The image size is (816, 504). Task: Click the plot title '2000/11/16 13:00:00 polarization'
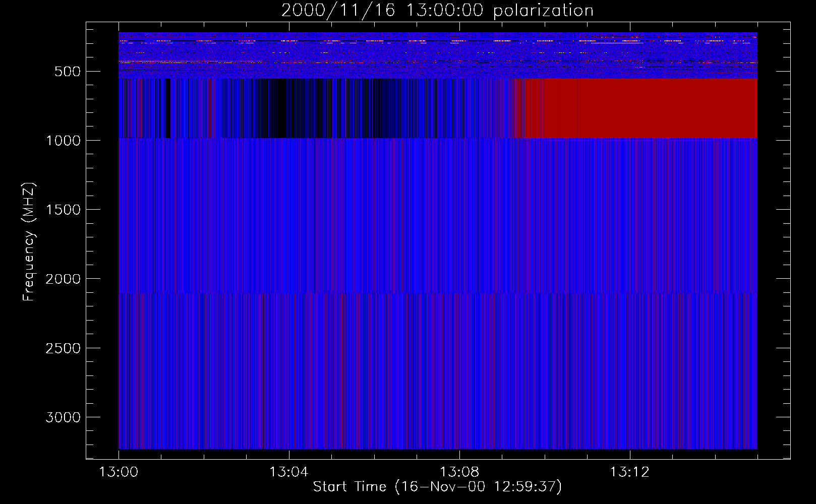437,11
